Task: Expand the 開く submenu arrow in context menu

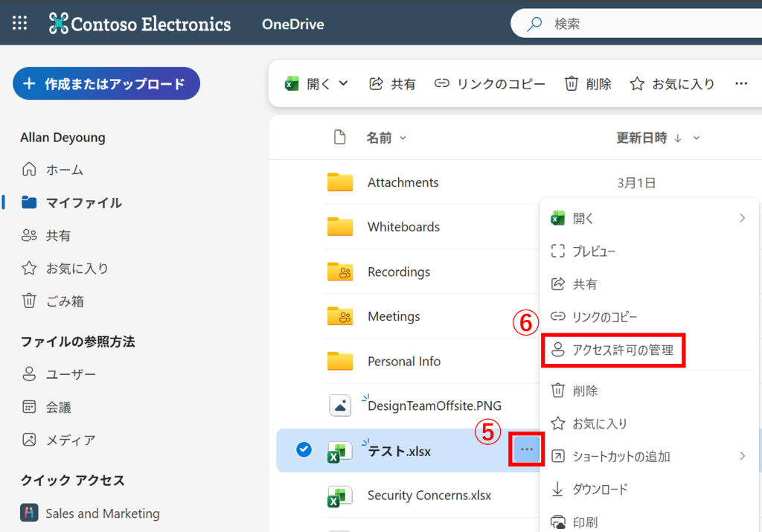Action: pos(742,218)
